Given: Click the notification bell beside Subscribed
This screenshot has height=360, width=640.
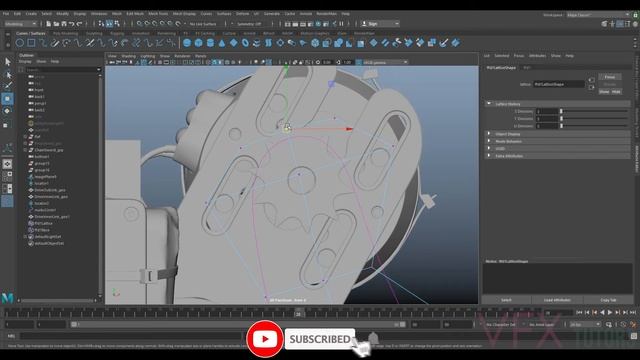Looking at the screenshot, I should point(373,338).
